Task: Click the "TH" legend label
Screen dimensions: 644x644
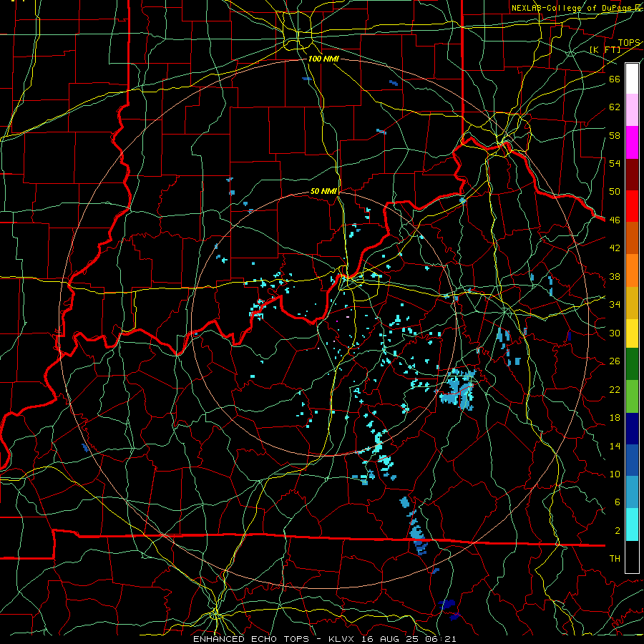Action: pyautogui.click(x=615, y=559)
